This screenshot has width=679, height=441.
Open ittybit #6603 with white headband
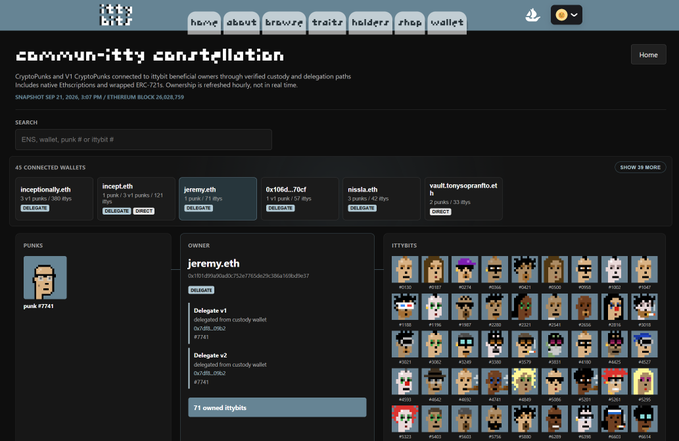point(614,419)
